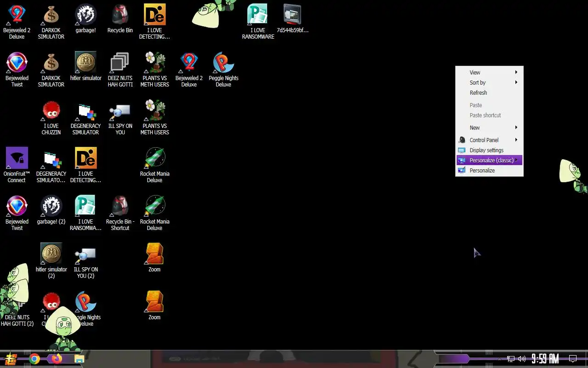Click the grayed Paste menu entry
Screen dimensions: 588x368
pyautogui.click(x=489, y=105)
